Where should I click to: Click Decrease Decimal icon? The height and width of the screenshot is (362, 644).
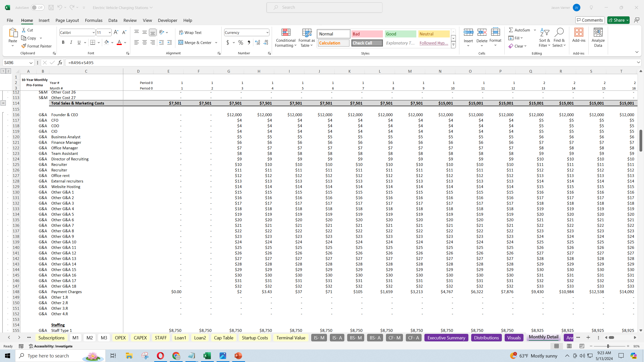coord(266,42)
